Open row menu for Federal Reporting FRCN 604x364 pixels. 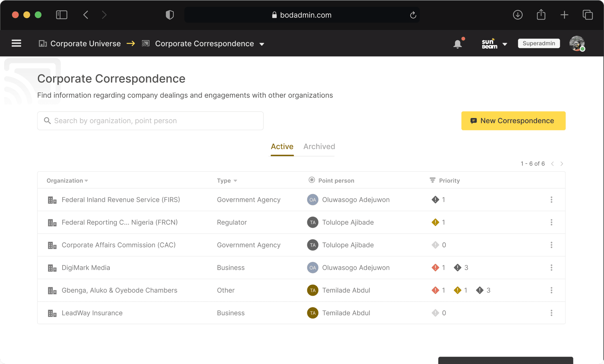[551, 222]
